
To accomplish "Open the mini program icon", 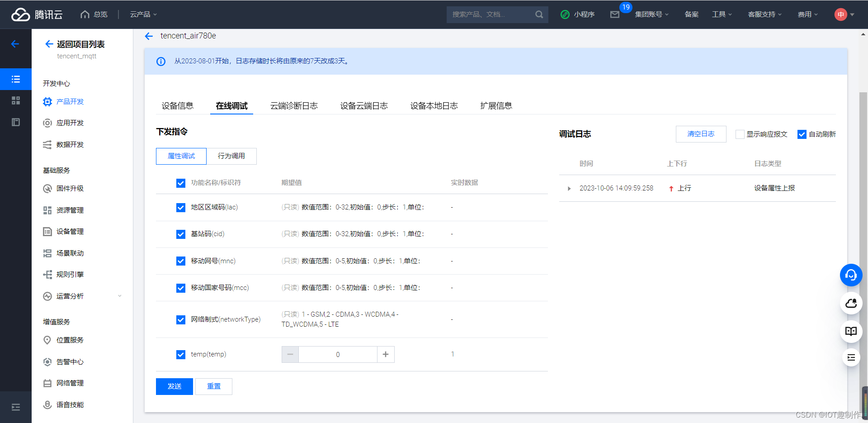I will [x=565, y=14].
